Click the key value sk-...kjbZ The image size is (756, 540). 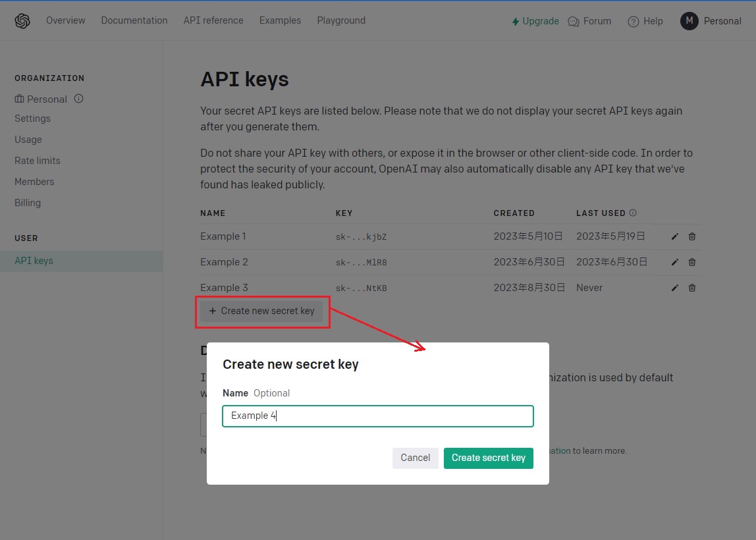click(x=361, y=236)
